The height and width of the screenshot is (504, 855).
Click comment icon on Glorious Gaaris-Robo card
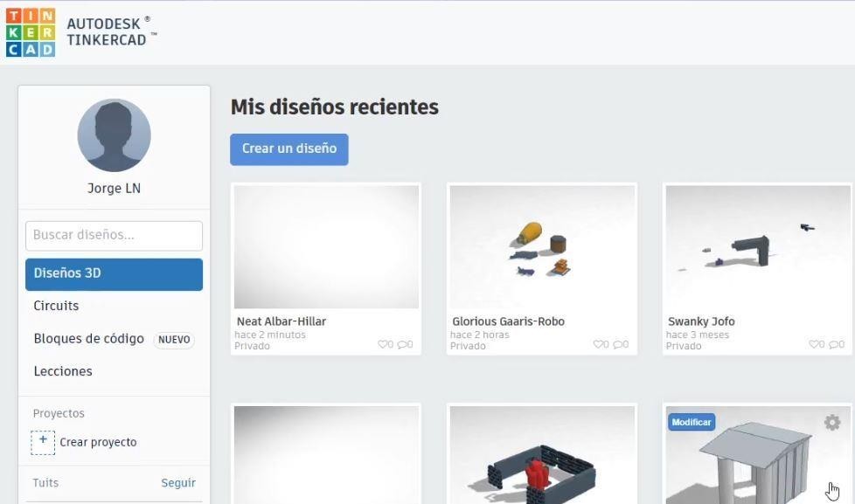coord(618,345)
